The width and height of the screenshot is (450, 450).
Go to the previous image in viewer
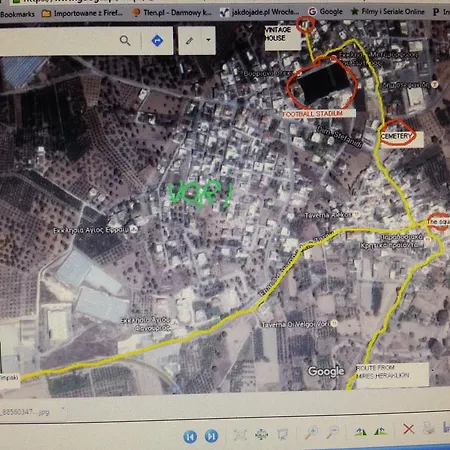coord(190,436)
